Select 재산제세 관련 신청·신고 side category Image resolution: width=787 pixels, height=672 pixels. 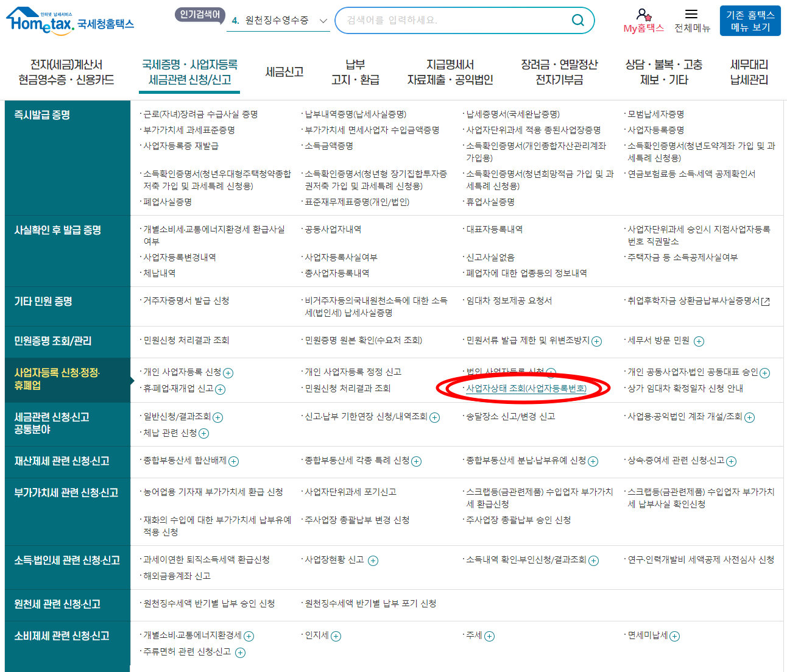[68, 461]
